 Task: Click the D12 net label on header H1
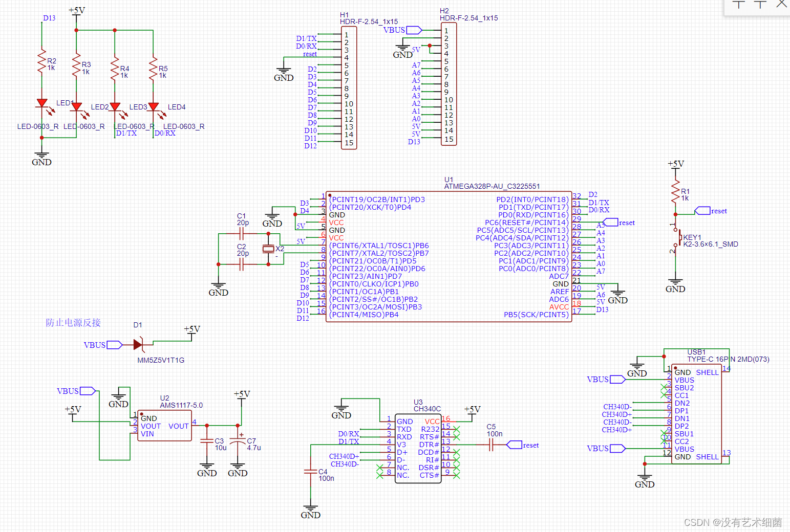point(310,146)
